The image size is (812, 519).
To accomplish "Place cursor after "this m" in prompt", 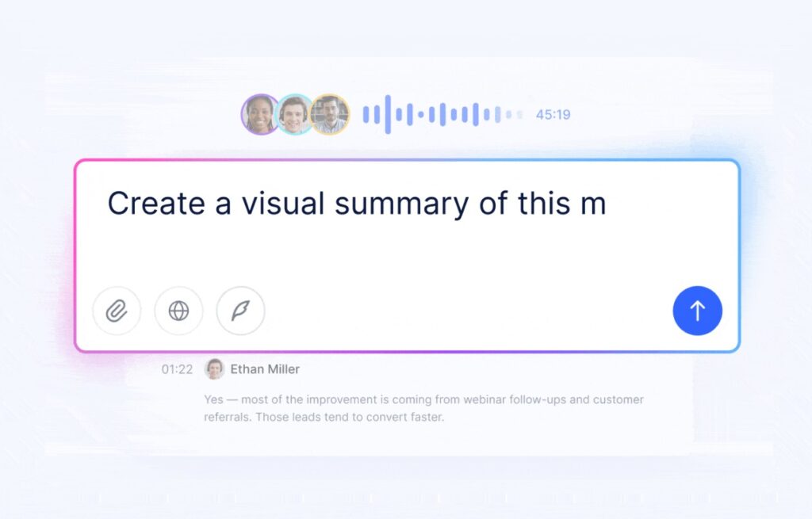I will click(x=607, y=204).
